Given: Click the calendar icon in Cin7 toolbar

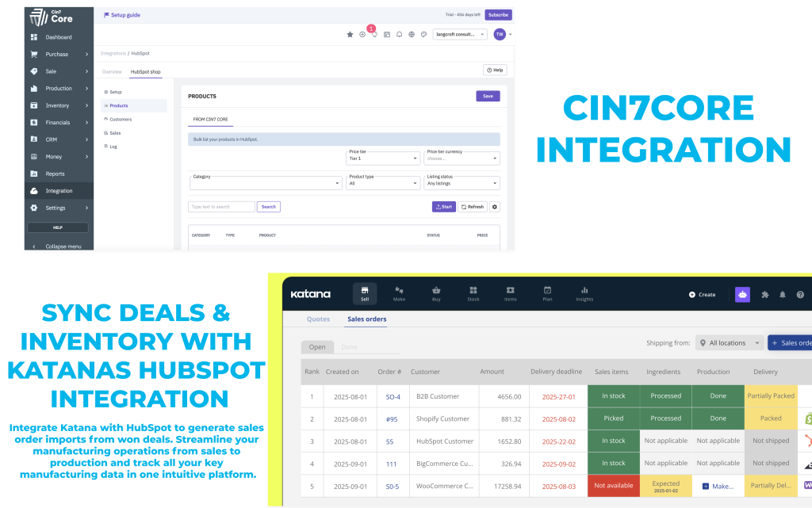Looking at the screenshot, I should (x=387, y=35).
